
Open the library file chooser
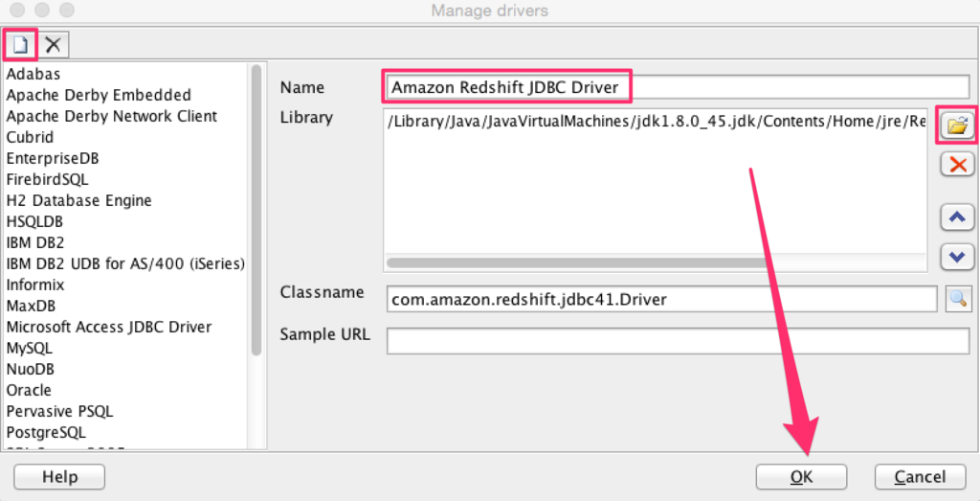click(x=957, y=125)
